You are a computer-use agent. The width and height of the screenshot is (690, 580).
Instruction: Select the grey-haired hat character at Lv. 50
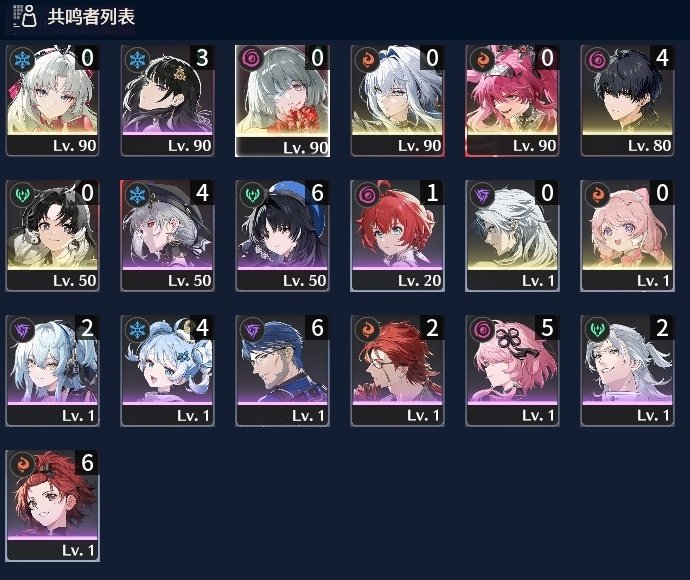(167, 235)
